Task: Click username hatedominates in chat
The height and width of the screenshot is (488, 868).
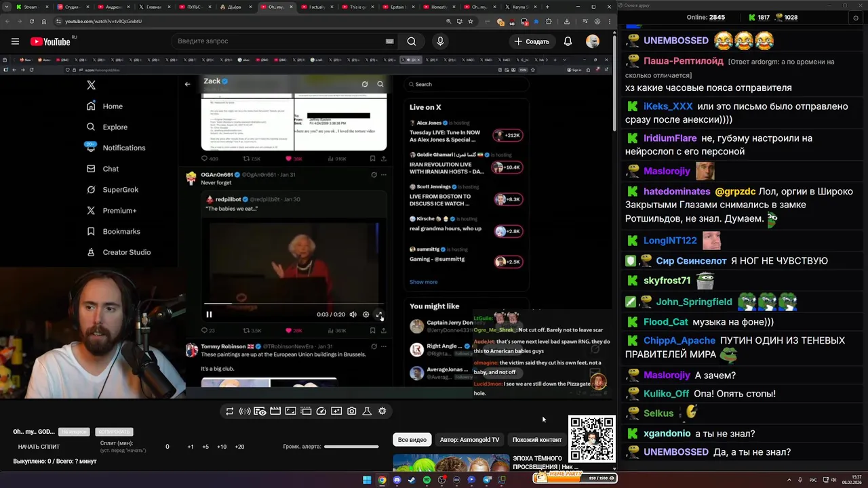Action: (x=677, y=192)
